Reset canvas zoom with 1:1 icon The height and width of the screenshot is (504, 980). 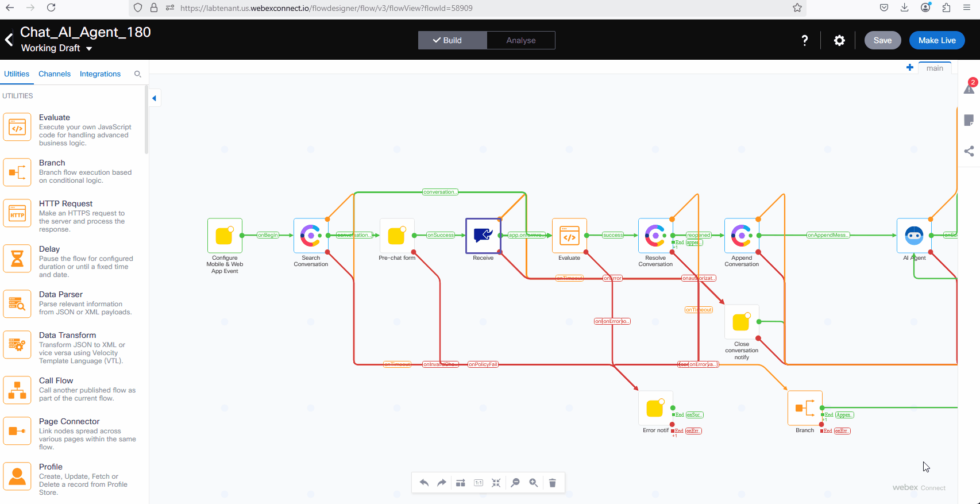[479, 483]
